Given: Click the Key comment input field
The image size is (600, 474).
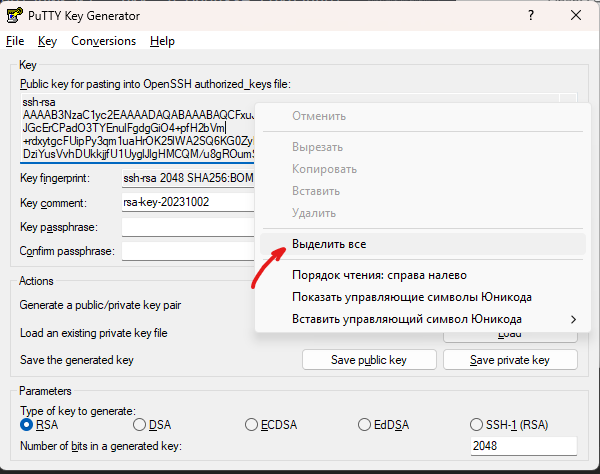Looking at the screenshot, I should coord(185,201).
